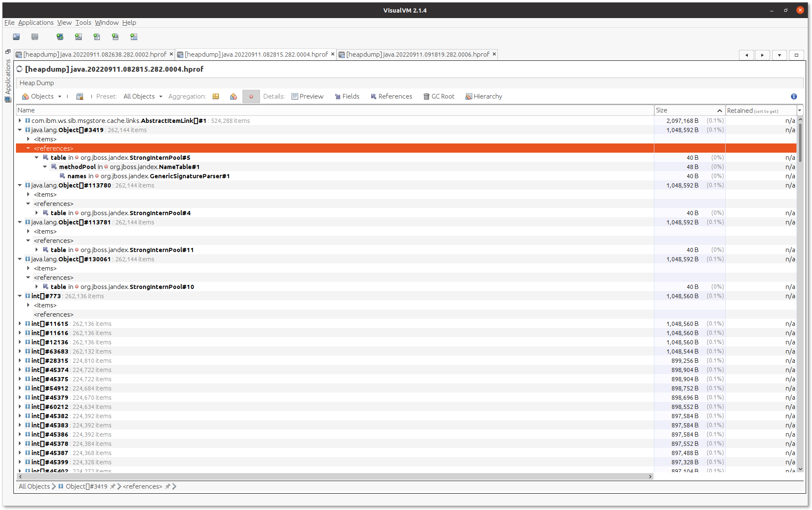Select the aggregate by classes icon
The image size is (812, 510).
[x=234, y=96]
